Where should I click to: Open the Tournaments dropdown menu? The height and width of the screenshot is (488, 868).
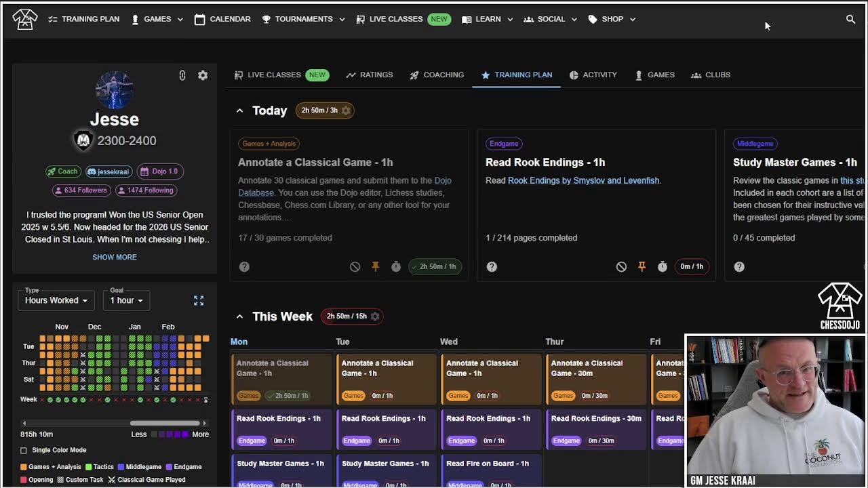[304, 20]
